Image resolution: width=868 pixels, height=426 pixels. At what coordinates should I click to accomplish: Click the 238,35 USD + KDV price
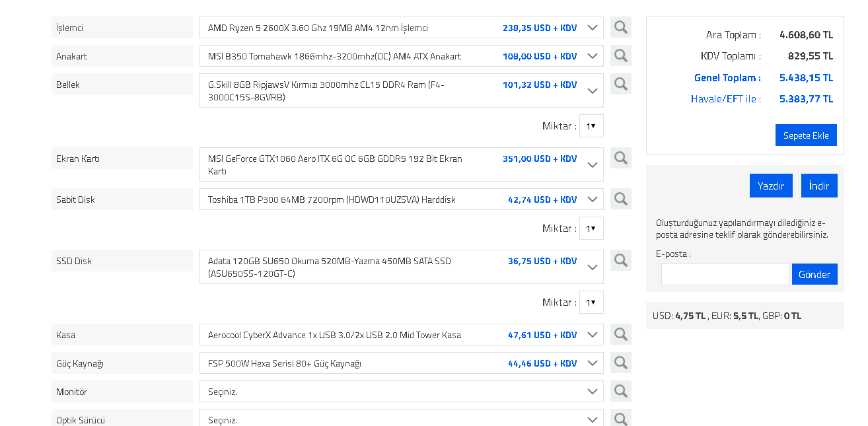[x=540, y=28]
